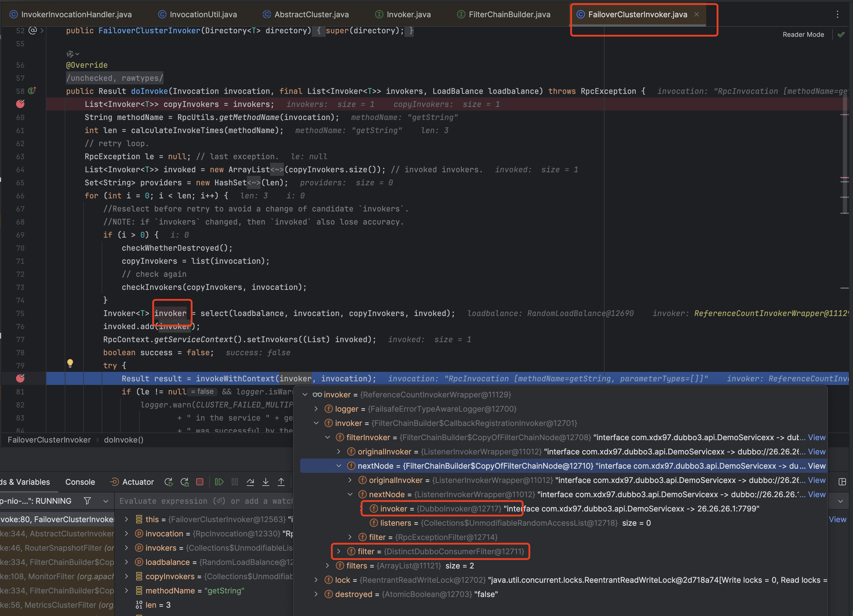Open the Threads & Variables tab

click(x=25, y=482)
